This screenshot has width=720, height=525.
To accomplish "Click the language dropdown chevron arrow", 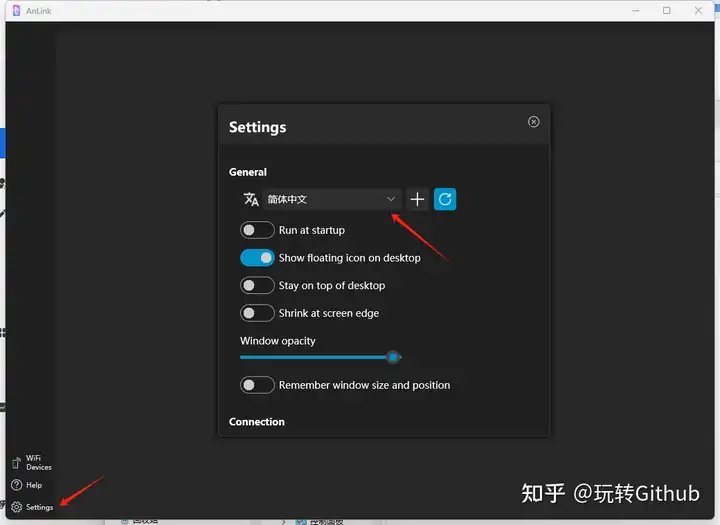I will pyautogui.click(x=390, y=199).
